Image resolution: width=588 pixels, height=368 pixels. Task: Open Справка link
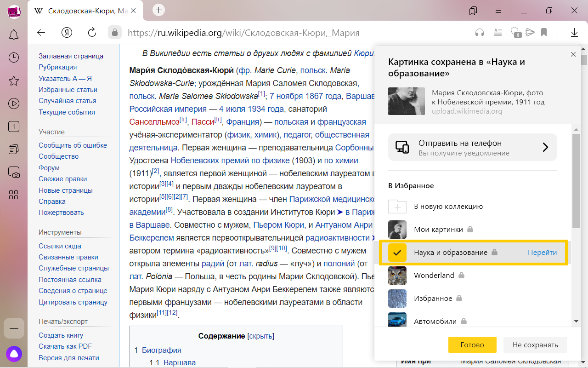(52, 201)
